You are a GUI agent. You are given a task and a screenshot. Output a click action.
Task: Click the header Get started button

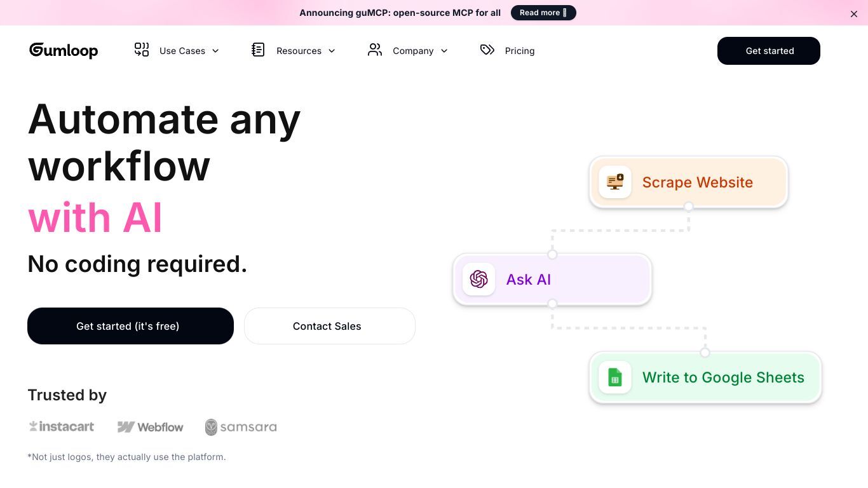pyautogui.click(x=769, y=51)
